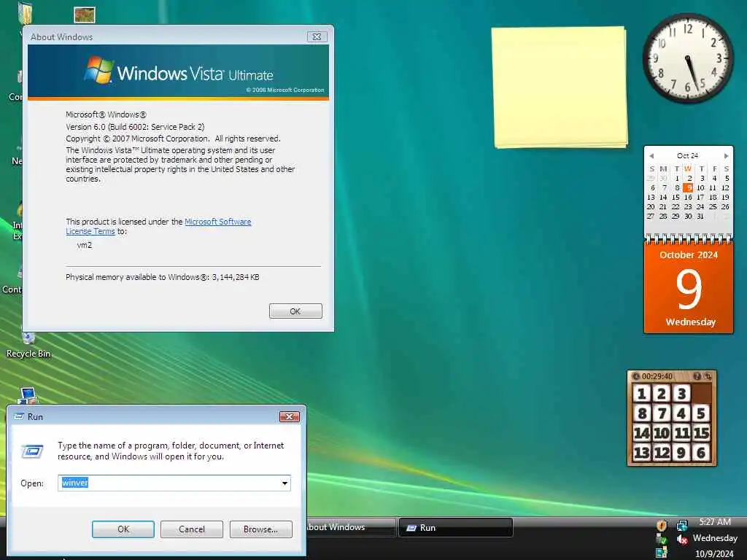The height and width of the screenshot is (560, 747).
Task: Click puzzle tile number 8
Action: coord(642,413)
